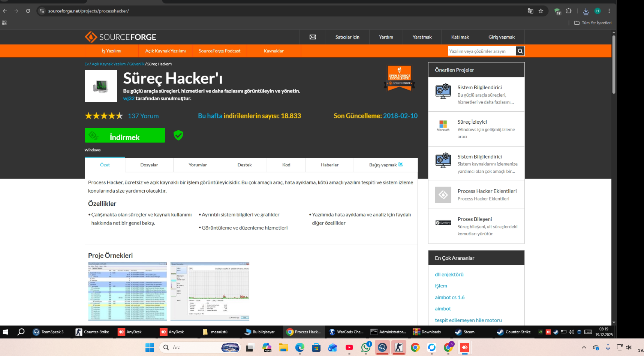Click the tespit edilemeyen hile motoru link

(x=468, y=320)
